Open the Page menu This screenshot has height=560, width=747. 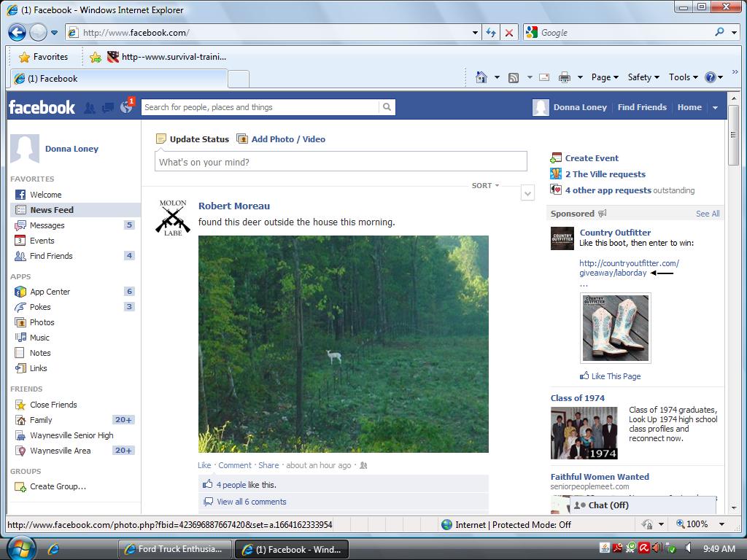[605, 77]
